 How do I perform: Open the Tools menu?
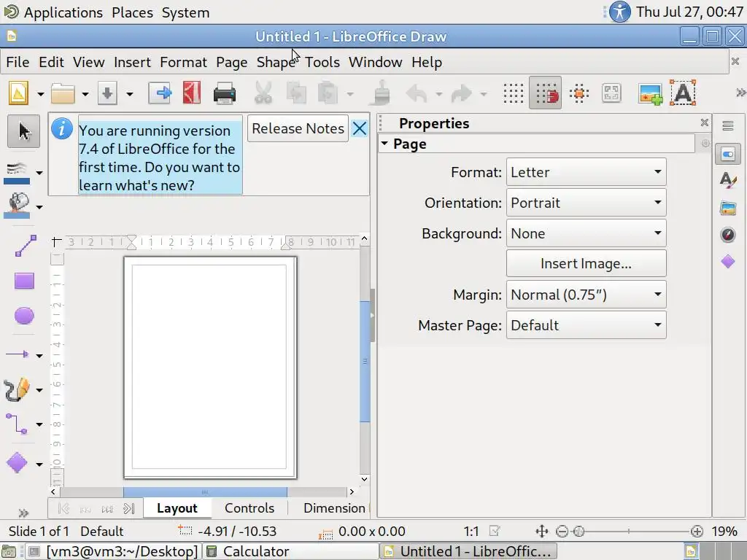point(322,62)
